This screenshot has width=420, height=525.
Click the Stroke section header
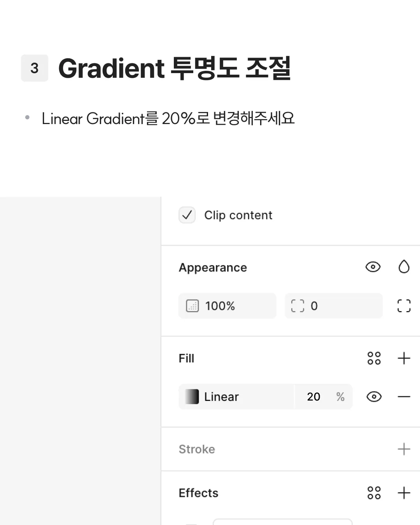[x=197, y=449]
